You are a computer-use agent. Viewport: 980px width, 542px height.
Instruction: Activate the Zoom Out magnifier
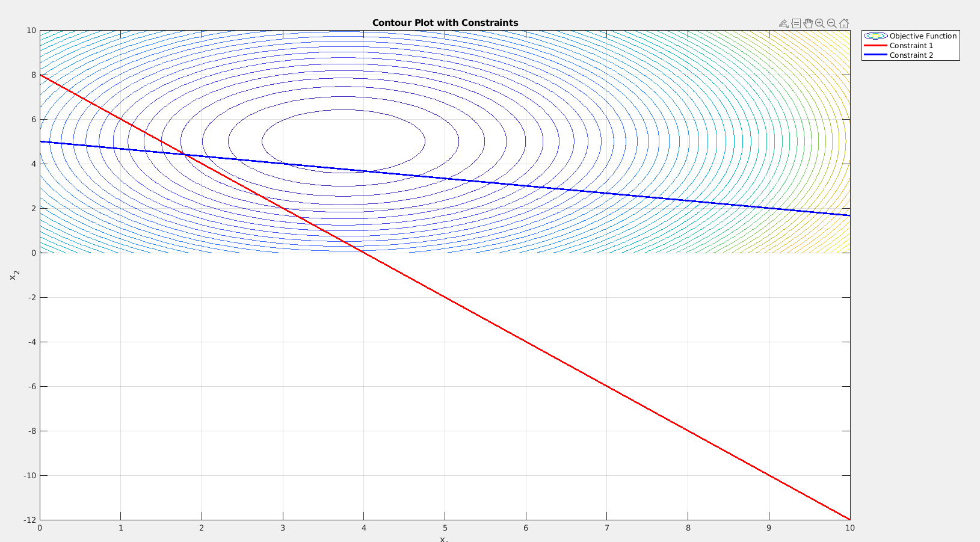(832, 23)
